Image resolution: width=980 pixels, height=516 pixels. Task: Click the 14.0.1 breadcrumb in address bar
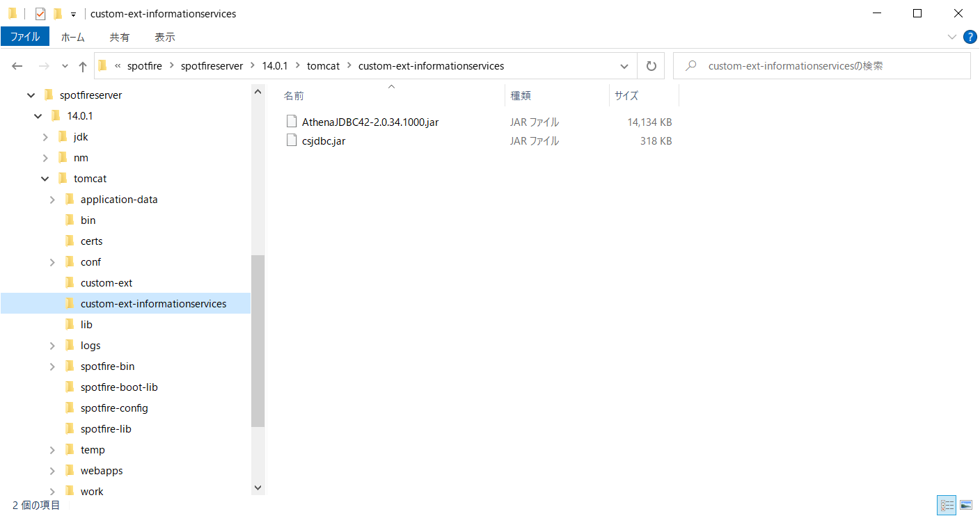pyautogui.click(x=275, y=66)
